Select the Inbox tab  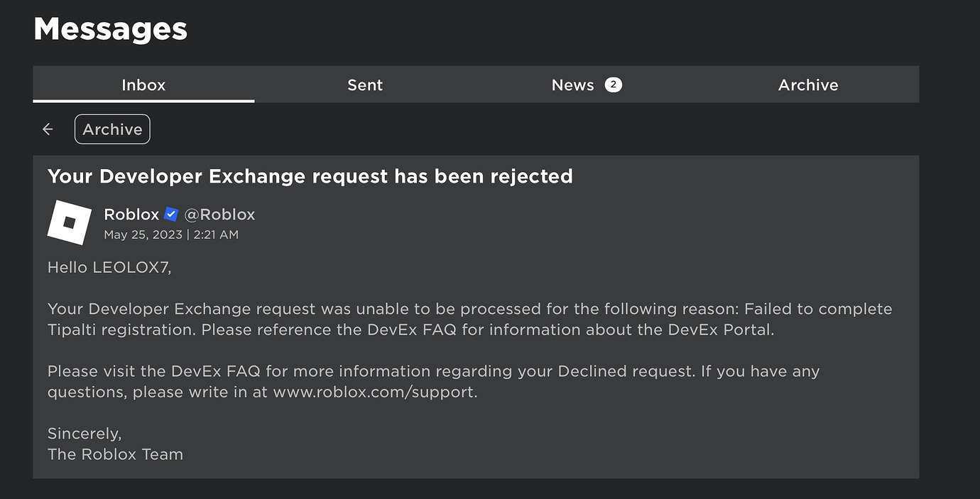(x=143, y=84)
